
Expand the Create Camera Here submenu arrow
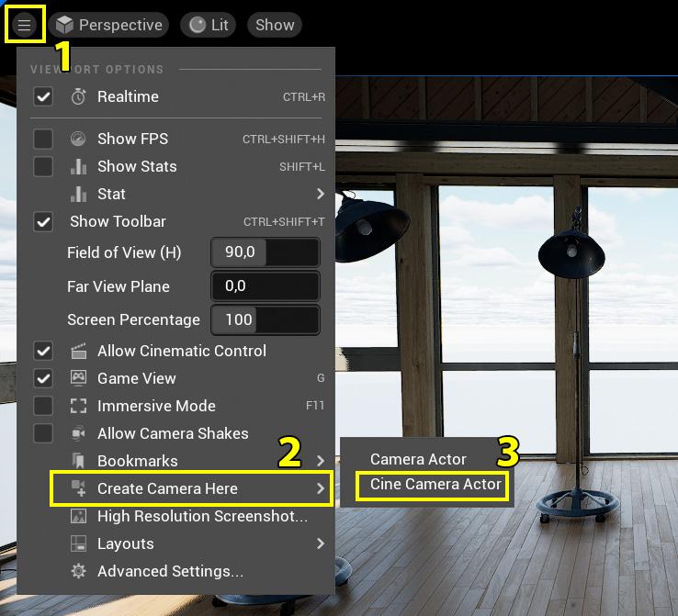pyautogui.click(x=321, y=488)
